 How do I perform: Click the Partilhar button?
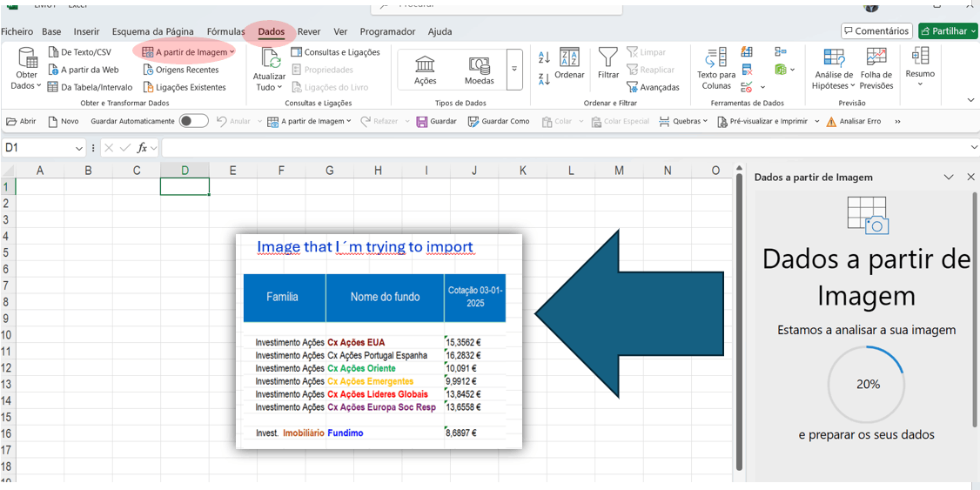tap(946, 30)
